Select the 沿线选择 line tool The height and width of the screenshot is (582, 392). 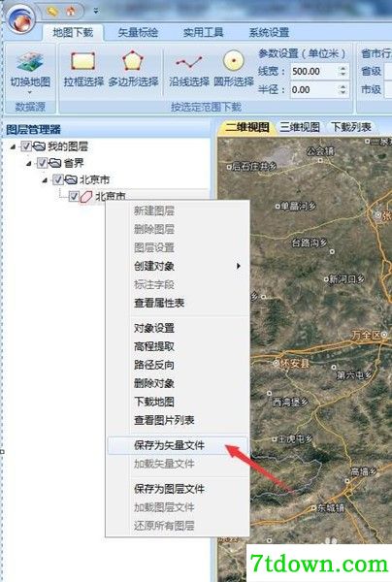189,69
